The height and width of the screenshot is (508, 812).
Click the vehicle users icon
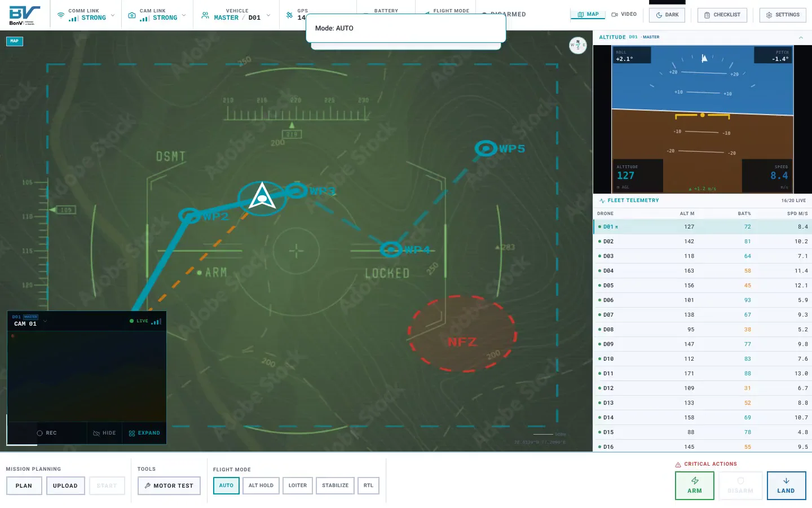tap(205, 15)
